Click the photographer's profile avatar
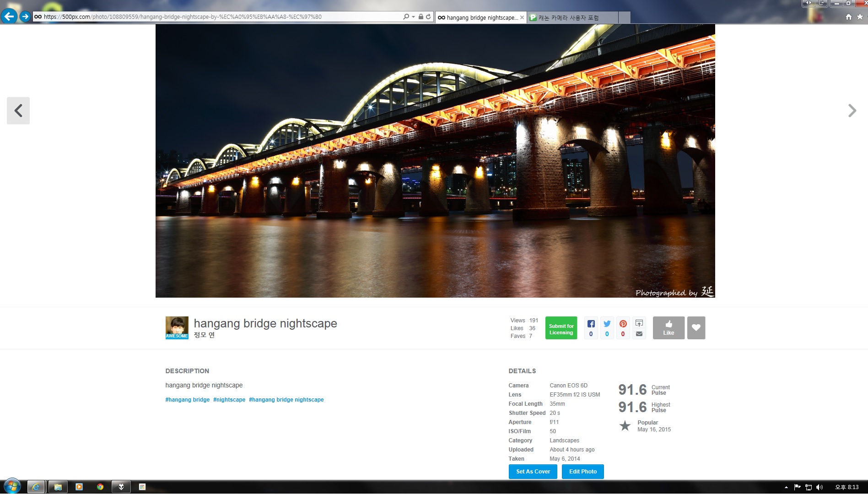 click(x=177, y=327)
